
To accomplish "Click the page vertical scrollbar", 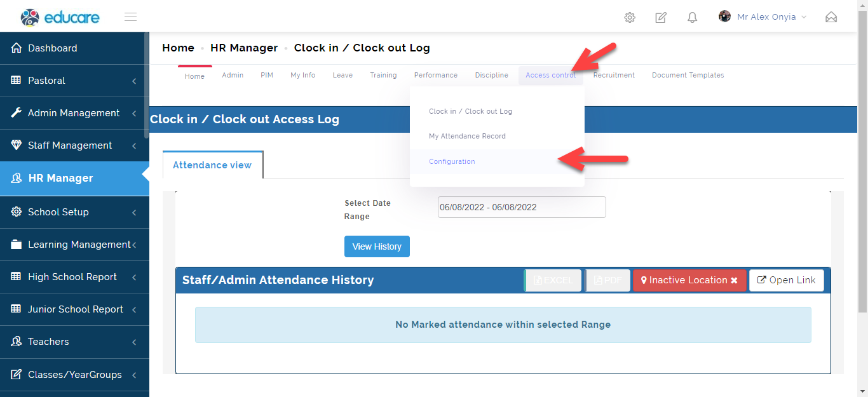I will click(862, 161).
